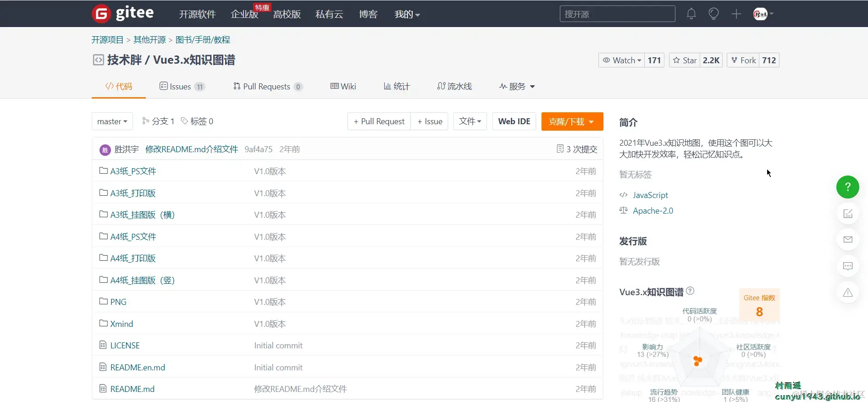Click the lightbulb icon in header

click(x=713, y=14)
